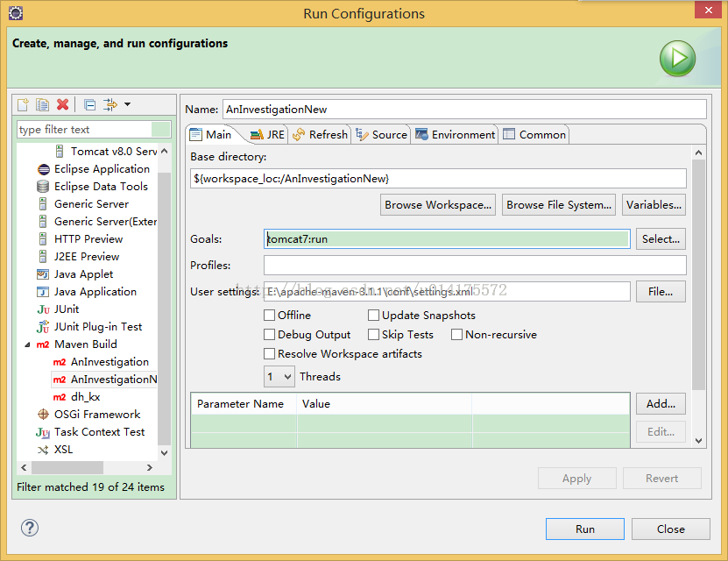Screen dimensions: 728x561
Task: Open the dialog Help question mark icon
Action: [30, 528]
